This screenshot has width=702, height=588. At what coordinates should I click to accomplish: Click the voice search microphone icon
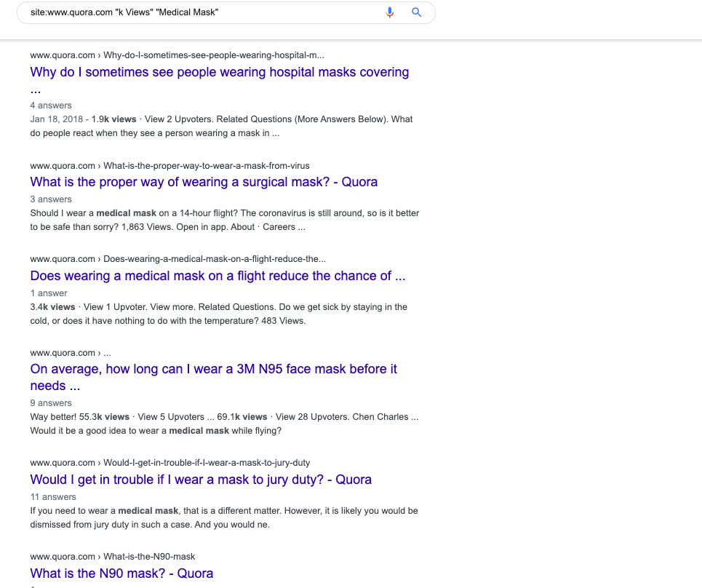tap(389, 12)
